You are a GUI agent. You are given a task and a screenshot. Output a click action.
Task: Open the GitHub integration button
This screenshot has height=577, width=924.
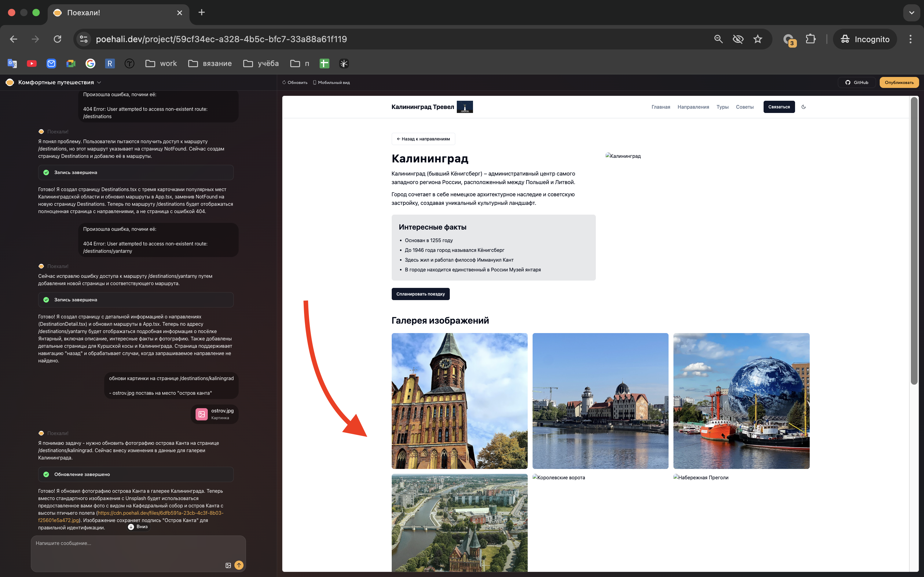856,82
